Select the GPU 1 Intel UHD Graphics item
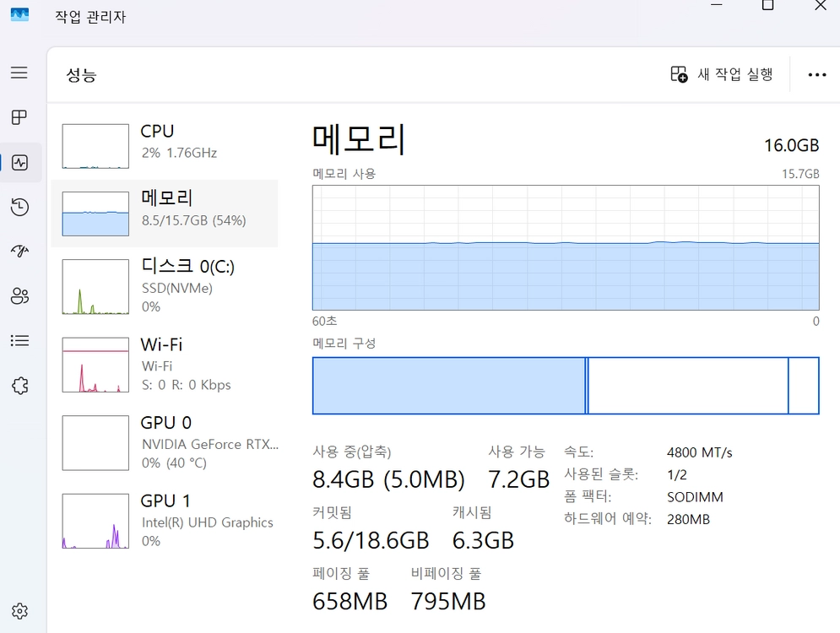Viewport: 840px width, 633px height. [x=165, y=521]
